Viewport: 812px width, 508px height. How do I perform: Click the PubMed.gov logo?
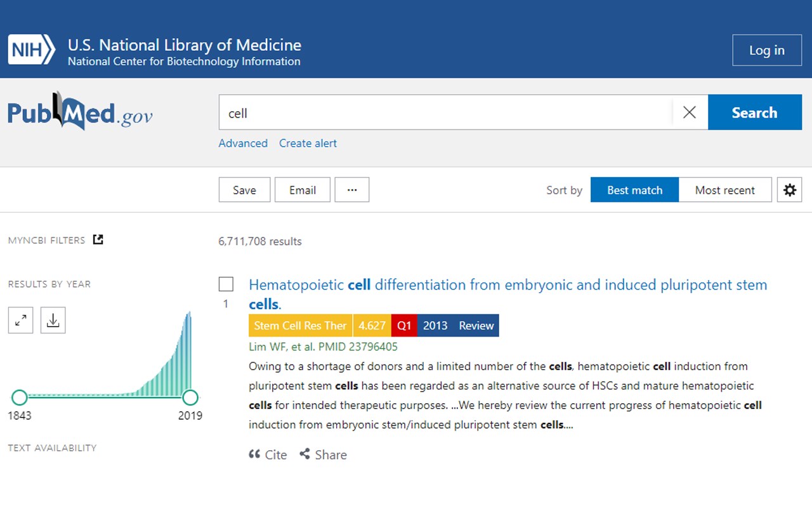click(x=80, y=112)
